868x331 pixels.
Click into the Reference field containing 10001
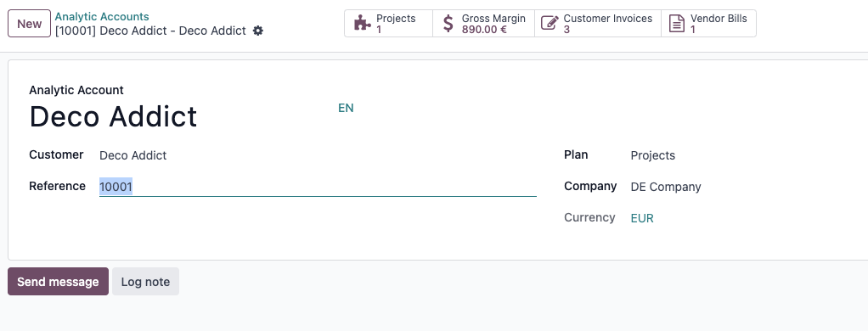[318, 187]
